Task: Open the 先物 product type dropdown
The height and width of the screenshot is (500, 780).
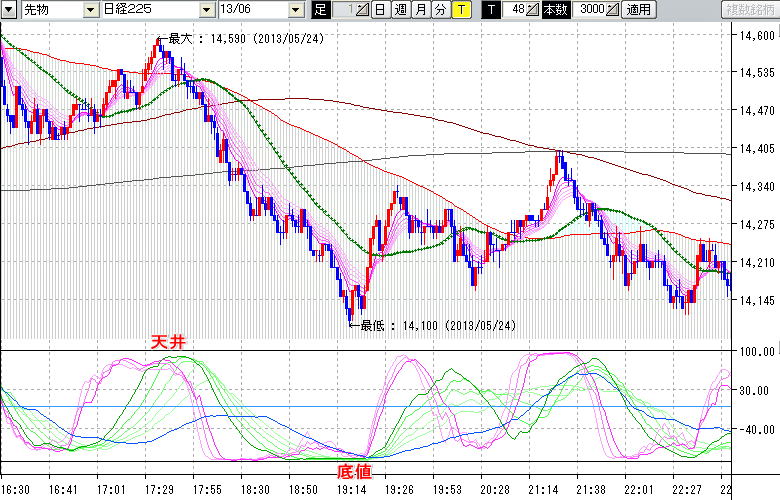Action: click(x=62, y=10)
